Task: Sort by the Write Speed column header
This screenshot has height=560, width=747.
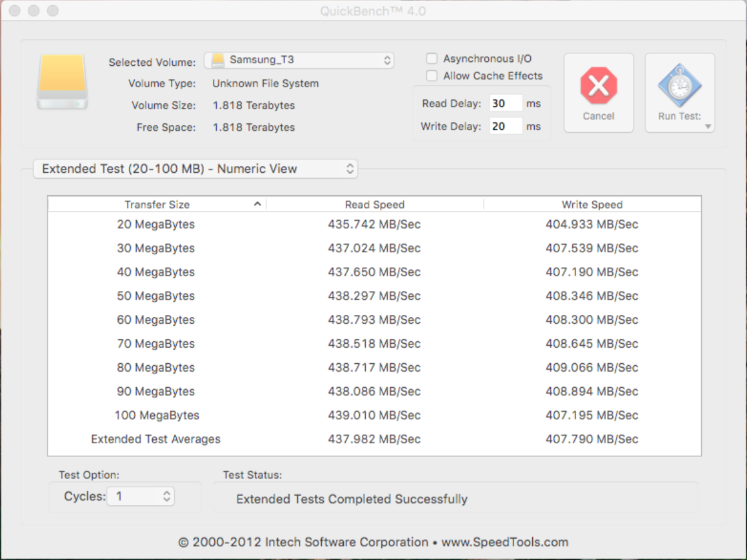Action: 592,205
